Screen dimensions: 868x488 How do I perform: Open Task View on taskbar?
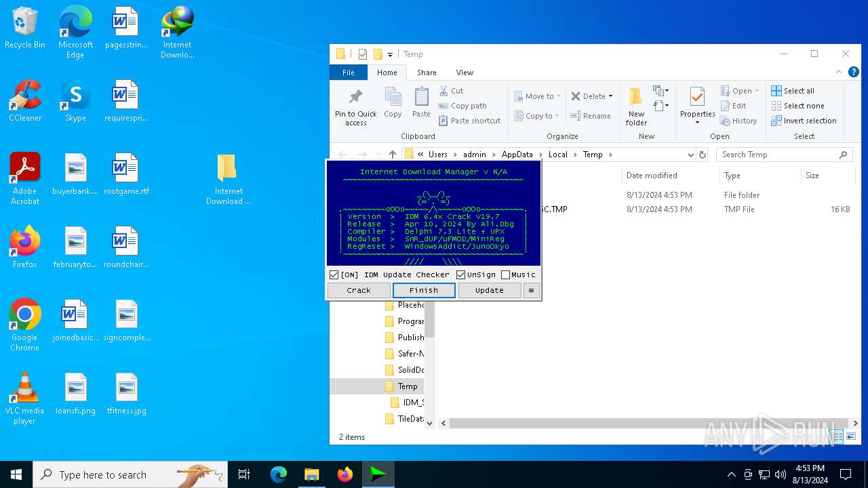pos(244,474)
